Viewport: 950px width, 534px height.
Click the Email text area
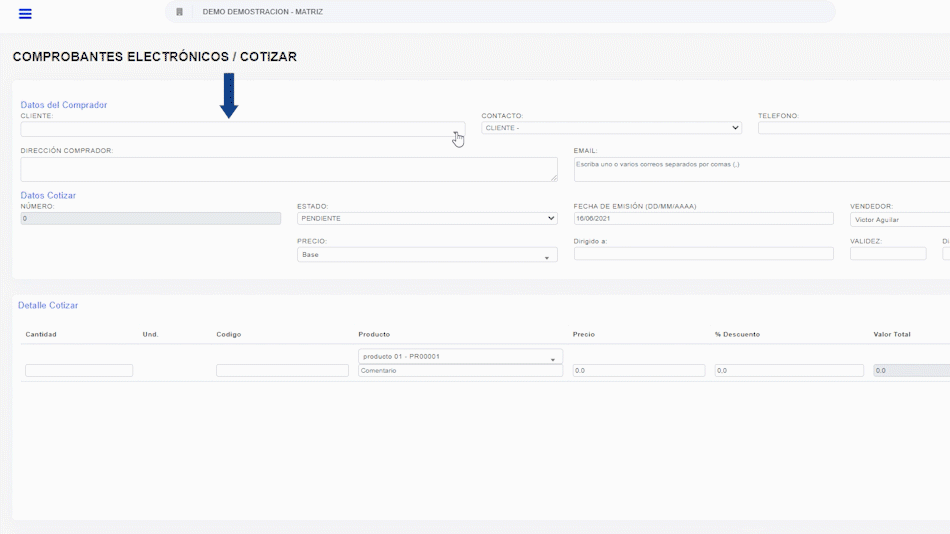760,169
